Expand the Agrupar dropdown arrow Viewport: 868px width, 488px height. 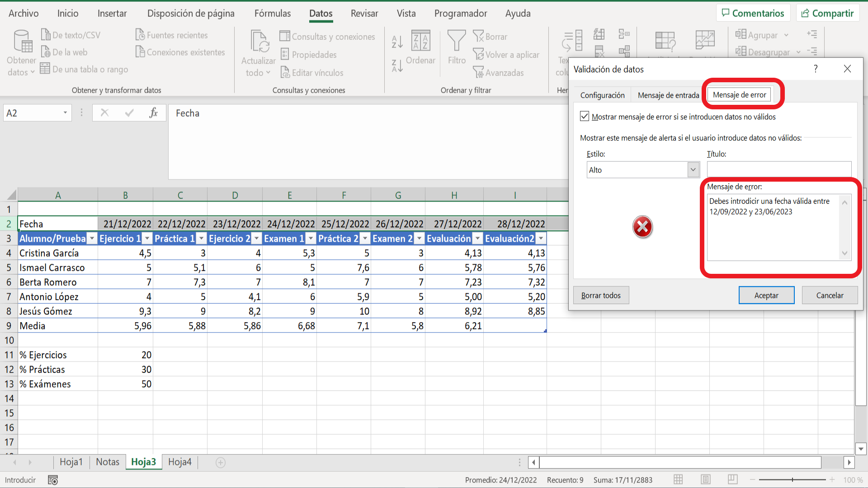[786, 35]
